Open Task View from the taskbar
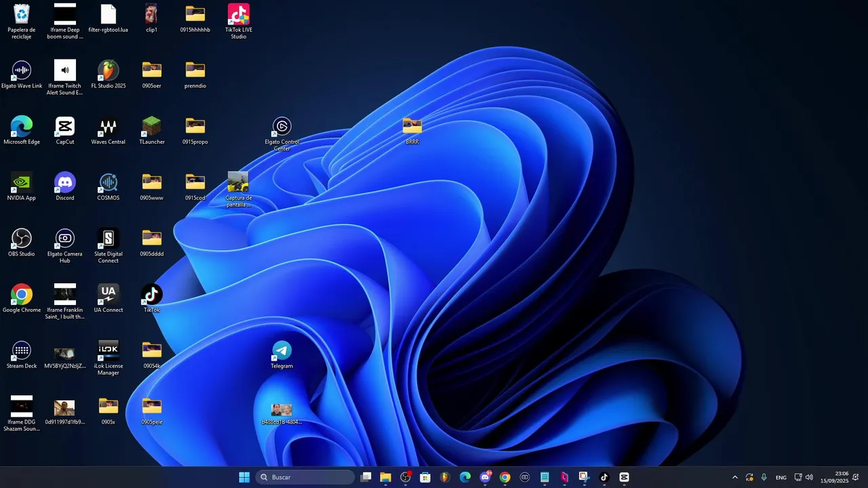This screenshot has width=868, height=488. (366, 477)
